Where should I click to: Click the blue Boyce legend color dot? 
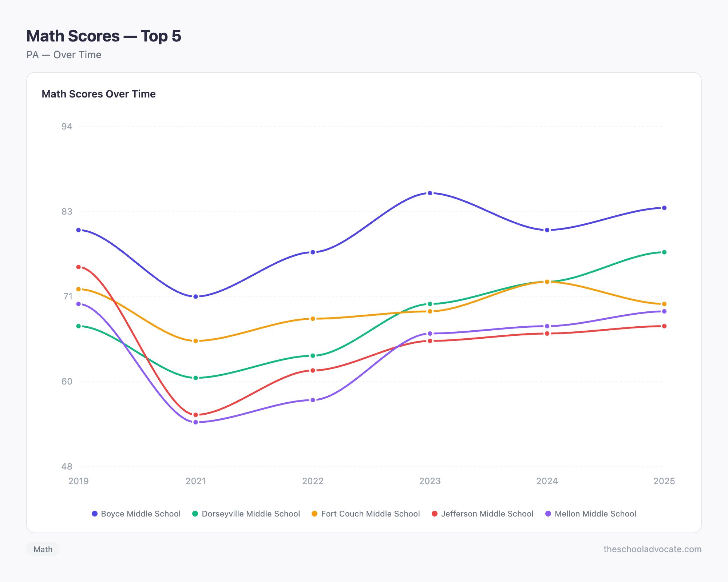click(95, 514)
